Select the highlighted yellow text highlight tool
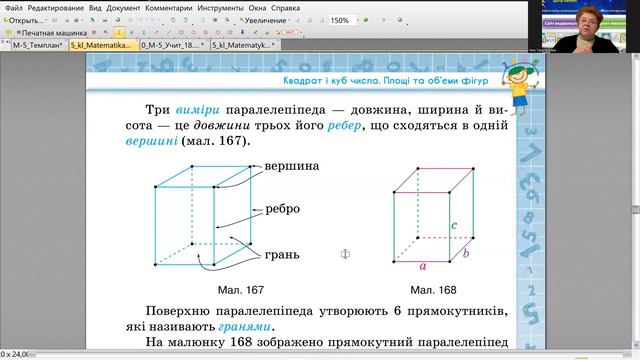 pos(119,32)
